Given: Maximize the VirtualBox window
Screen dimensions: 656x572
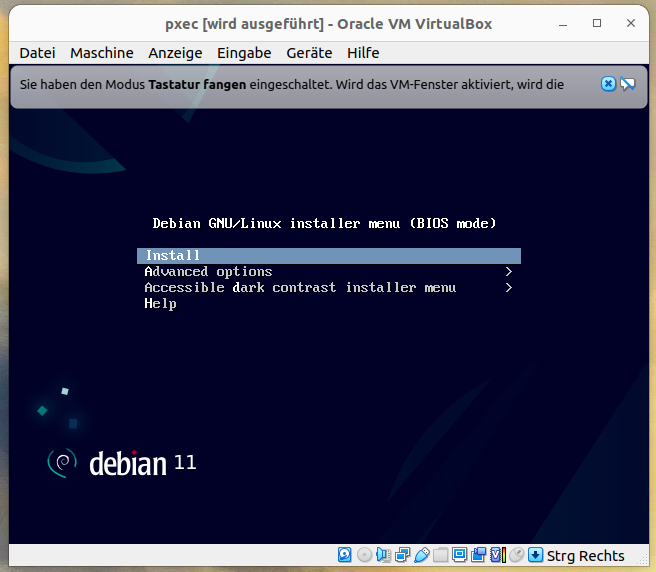Looking at the screenshot, I should pyautogui.click(x=597, y=23).
